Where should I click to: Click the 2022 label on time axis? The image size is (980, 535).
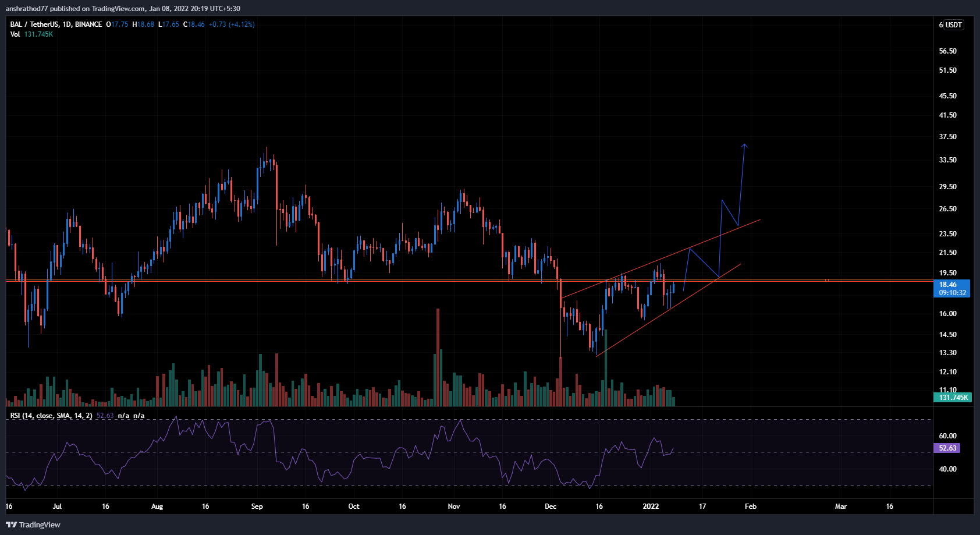point(651,506)
